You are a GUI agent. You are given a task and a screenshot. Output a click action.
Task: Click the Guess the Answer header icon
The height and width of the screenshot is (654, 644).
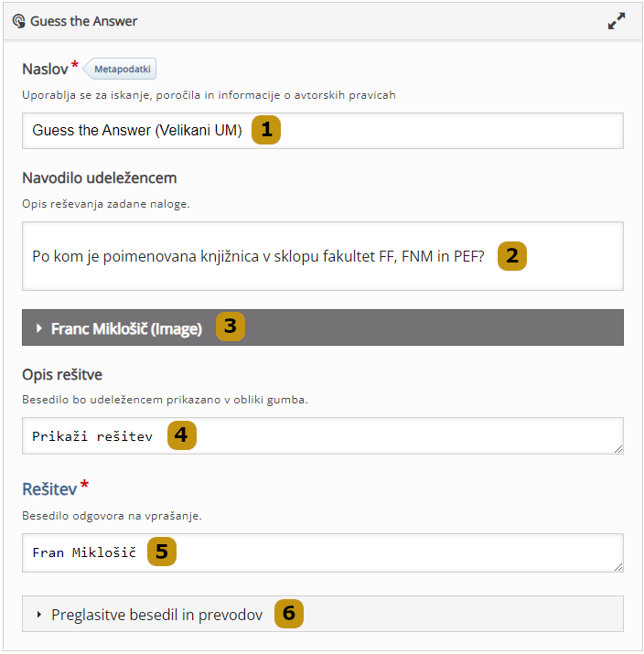pos(18,21)
